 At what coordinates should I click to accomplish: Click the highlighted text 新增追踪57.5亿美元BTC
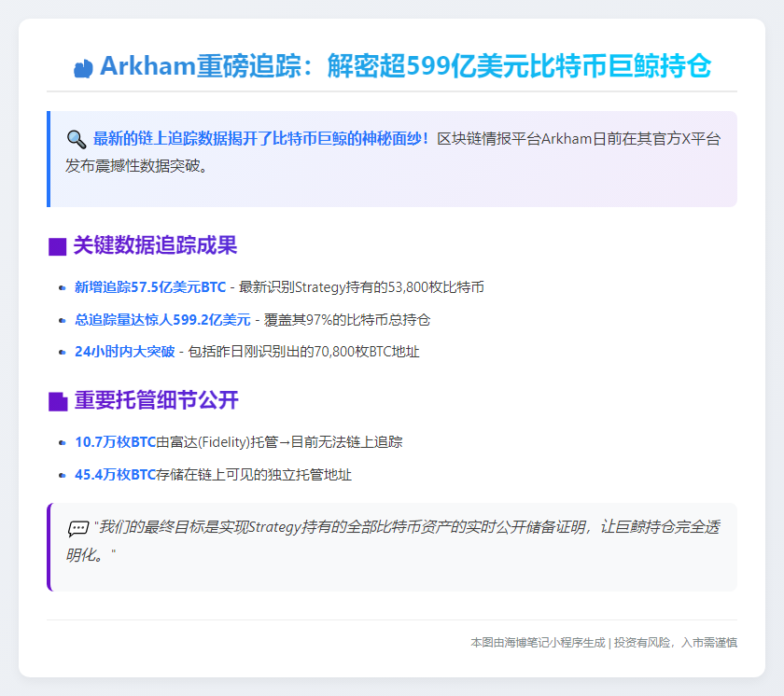(150, 287)
